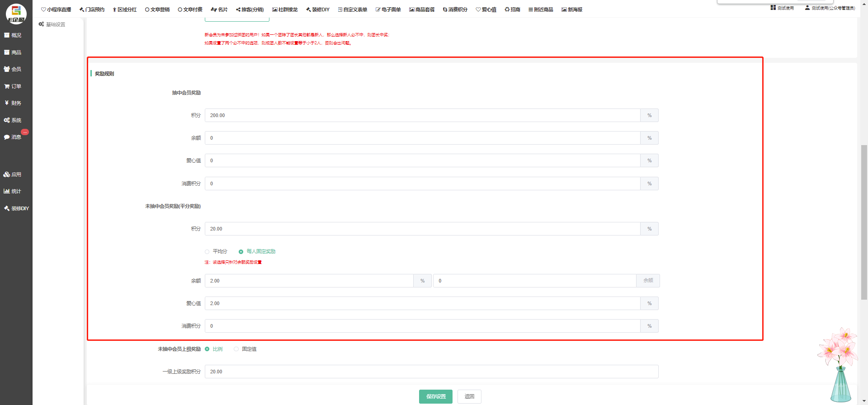
Task: Select the 每人固定奖励 radio option
Action: tap(241, 252)
